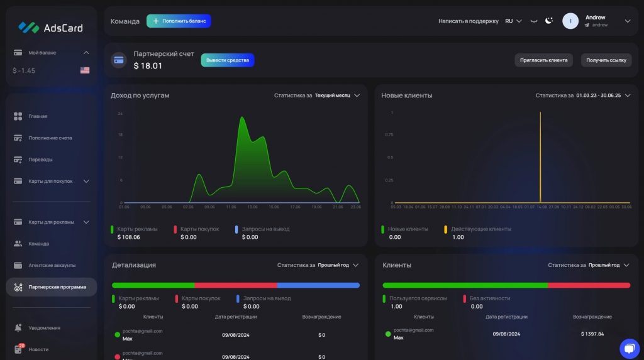Click the Вывести средства button
Screen dimensions: 644x360
[x=228, y=60]
